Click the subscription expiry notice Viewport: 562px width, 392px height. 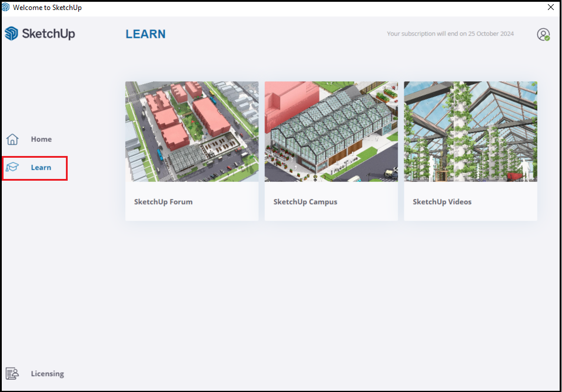tap(450, 34)
